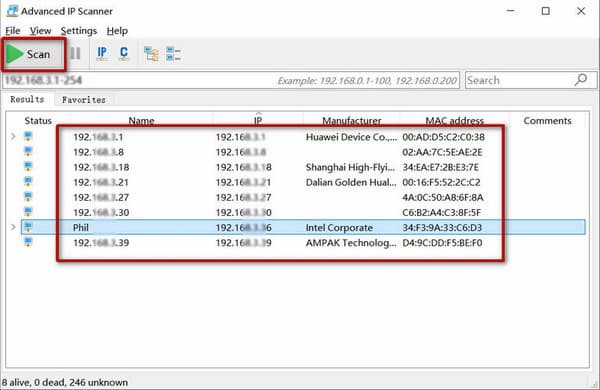
Task: Click the C class subnet icon
Action: coord(124,54)
